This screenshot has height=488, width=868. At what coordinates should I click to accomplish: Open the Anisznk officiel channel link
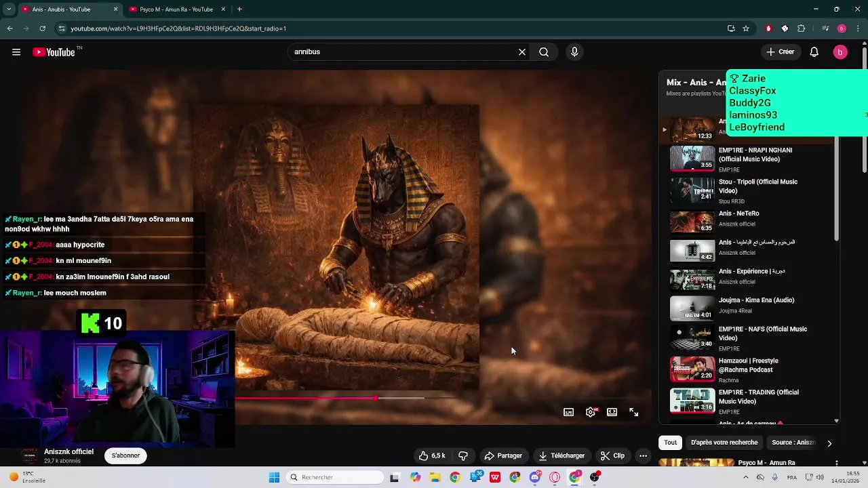[x=68, y=451]
